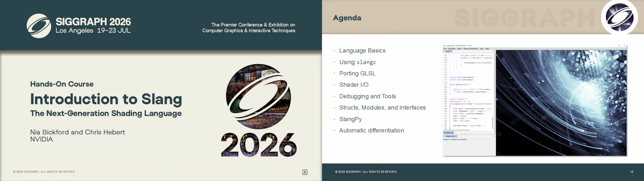Click the 'Premier Conference & Exhibition' tagline
This screenshot has width=644, height=181.
(x=249, y=27)
